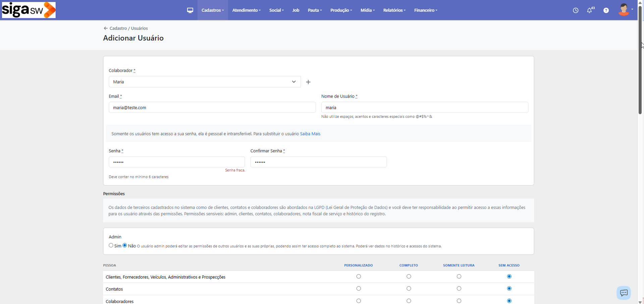The width and height of the screenshot is (644, 304).
Task: Open the monitor dashboard icon in navbar
Action: [190, 10]
